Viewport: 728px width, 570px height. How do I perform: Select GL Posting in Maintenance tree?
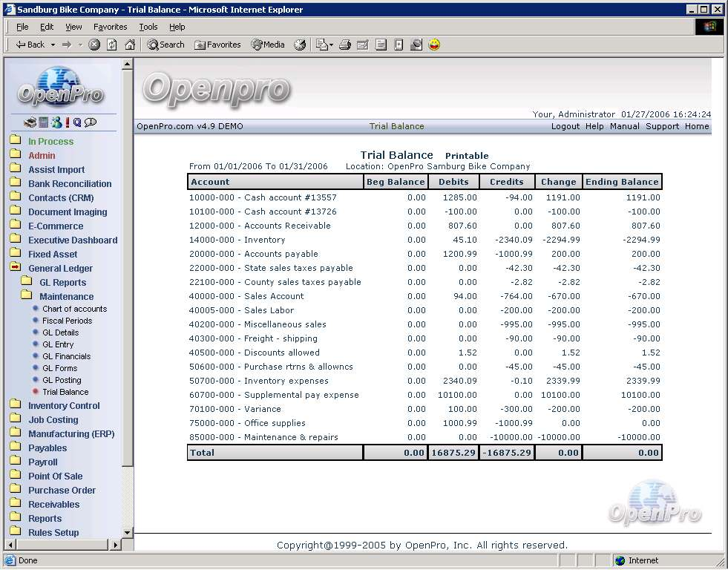coord(62,380)
